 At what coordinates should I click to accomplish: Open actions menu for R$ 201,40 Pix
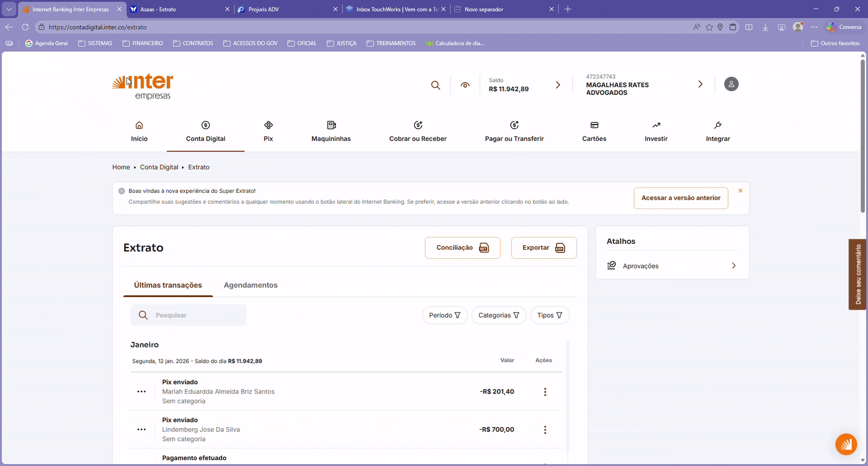[x=545, y=392]
